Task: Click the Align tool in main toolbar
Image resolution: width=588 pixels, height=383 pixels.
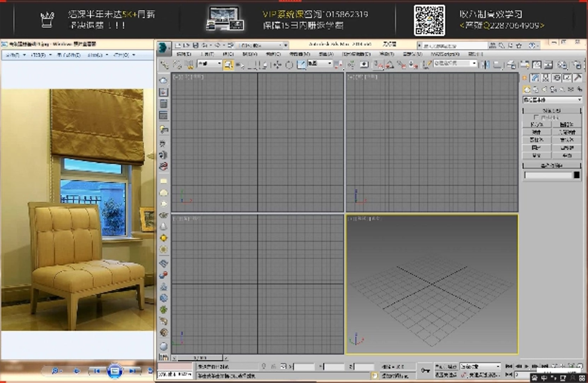Action: pos(498,65)
